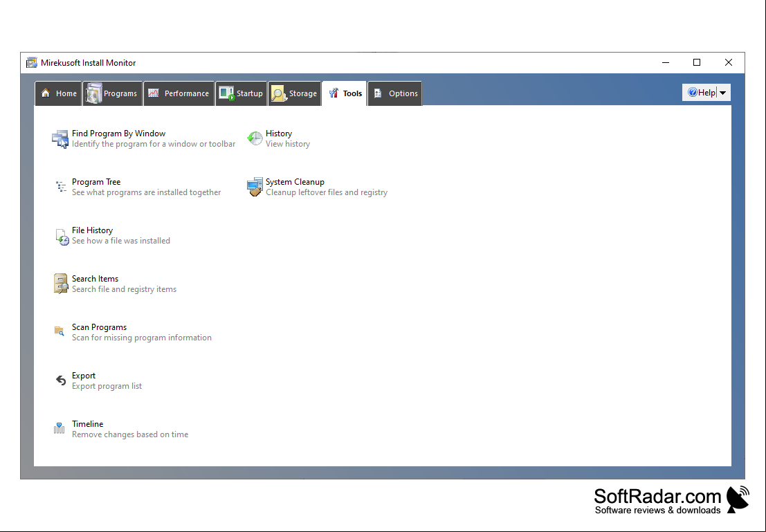The image size is (766, 532).
Task: Click 'See what programs are installed together'
Action: (x=147, y=192)
